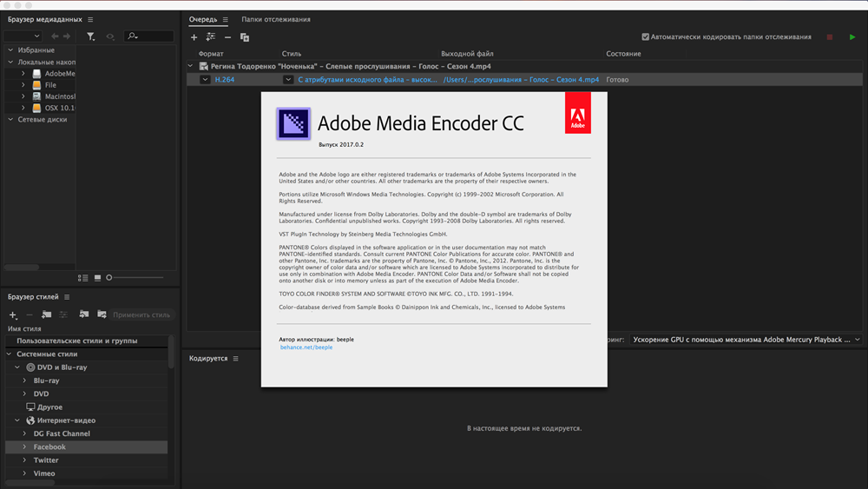
Task: Expand DG Fast Channel presets
Action: pyautogui.click(x=24, y=433)
